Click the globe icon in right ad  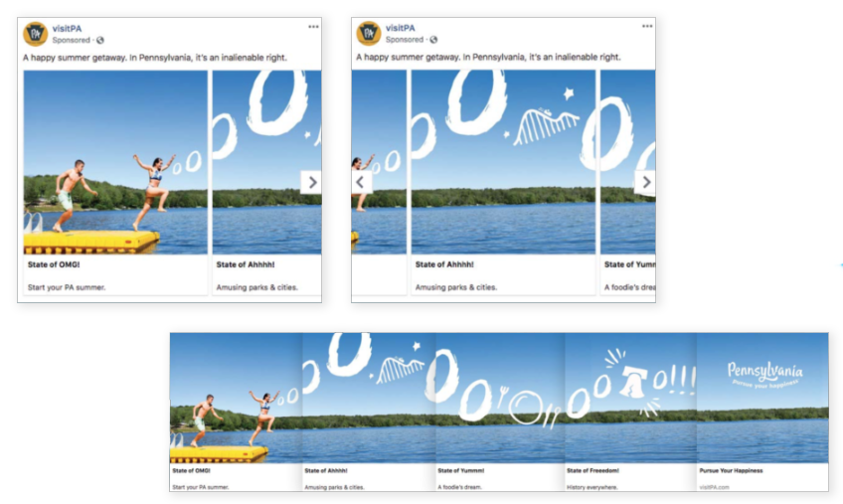[433, 39]
